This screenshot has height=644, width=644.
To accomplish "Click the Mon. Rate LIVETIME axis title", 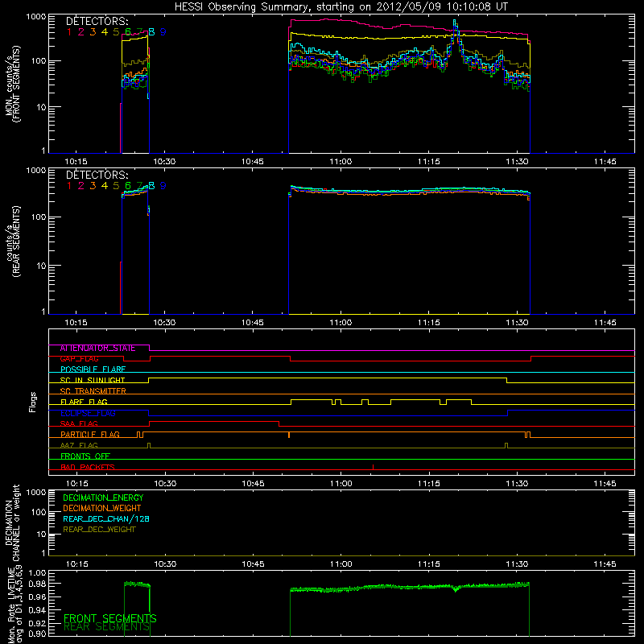I will [x=15, y=605].
